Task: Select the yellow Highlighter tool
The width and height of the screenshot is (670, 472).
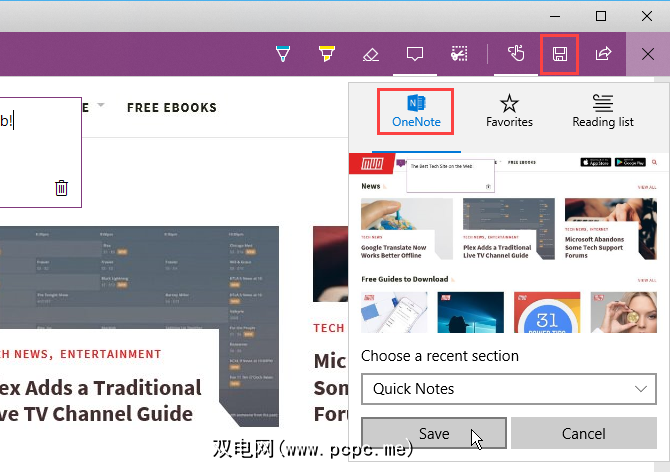Action: (x=326, y=54)
